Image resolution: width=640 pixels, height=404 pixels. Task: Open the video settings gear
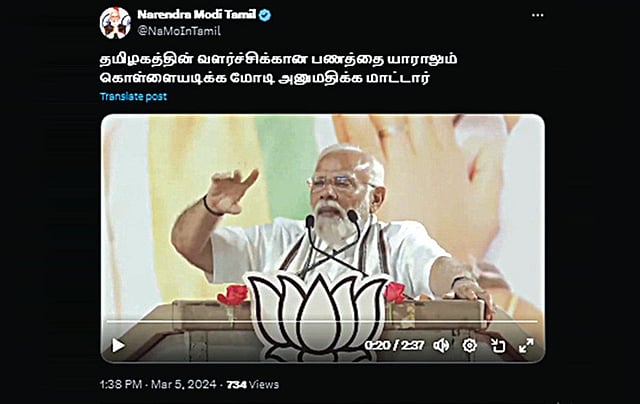[x=469, y=346]
